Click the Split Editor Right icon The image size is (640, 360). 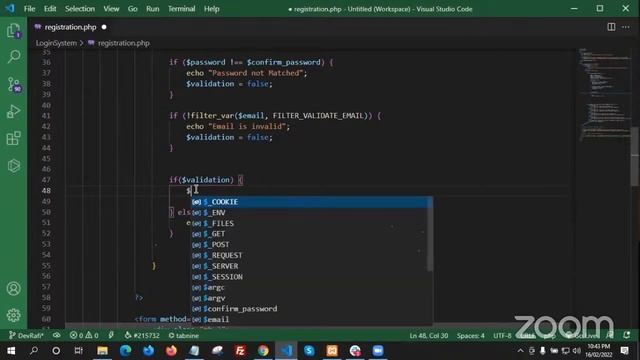[611, 27]
